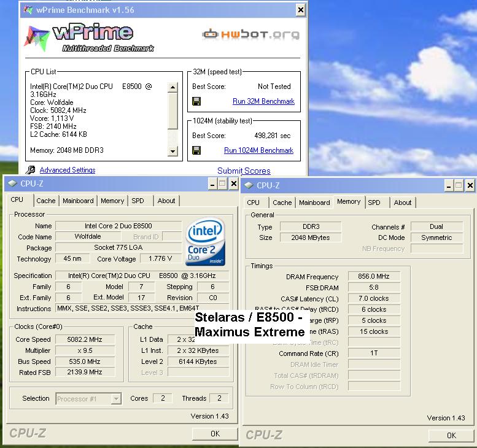The width and height of the screenshot is (477, 448).
Task: Click the Bus Speed value 535.0 MHz
Action: (85, 361)
